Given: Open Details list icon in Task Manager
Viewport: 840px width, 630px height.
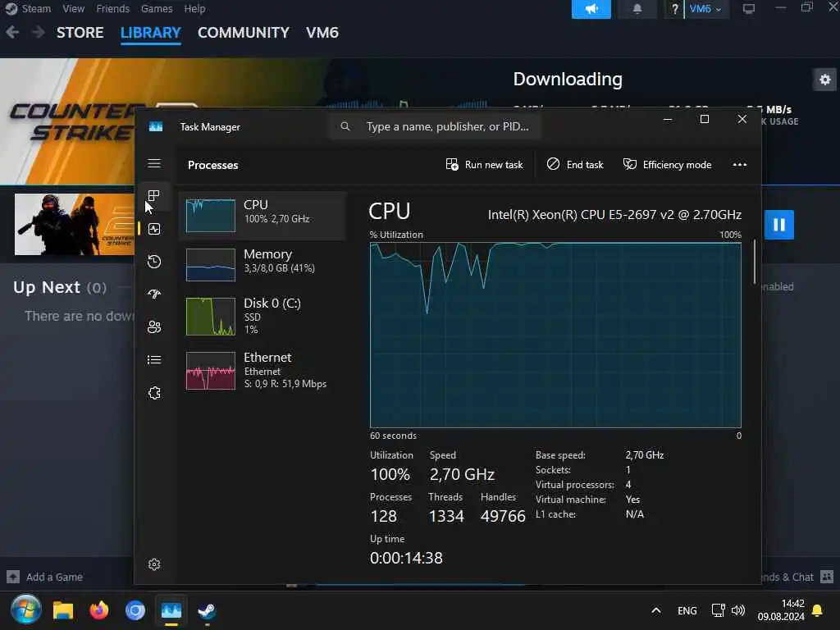Looking at the screenshot, I should 154,360.
